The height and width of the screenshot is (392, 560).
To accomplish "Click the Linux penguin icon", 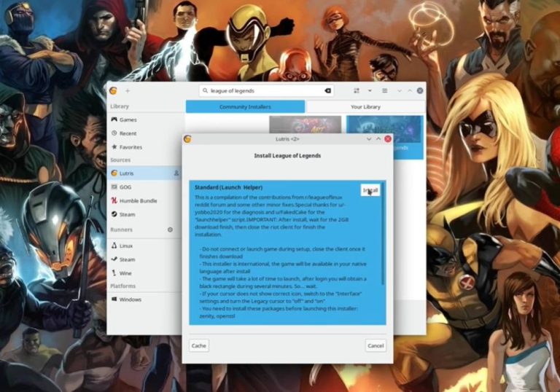I will click(x=114, y=246).
